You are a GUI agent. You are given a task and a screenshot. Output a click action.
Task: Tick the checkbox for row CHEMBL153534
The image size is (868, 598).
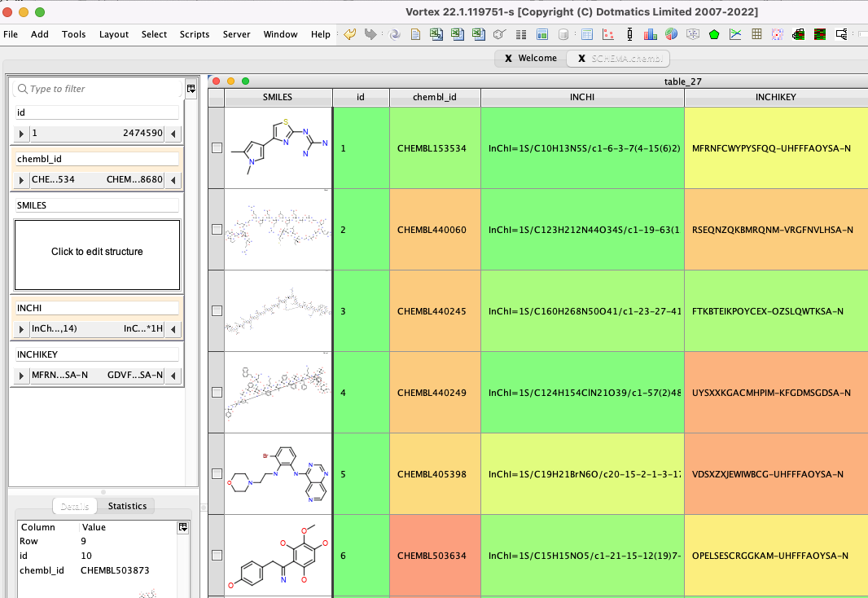pyautogui.click(x=217, y=147)
